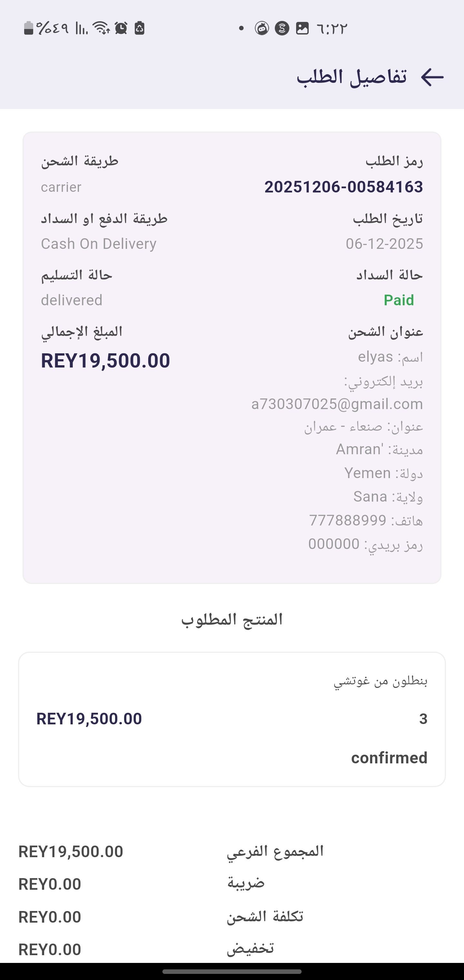Tap the circular S notification icon
The image size is (464, 980).
coord(282,28)
